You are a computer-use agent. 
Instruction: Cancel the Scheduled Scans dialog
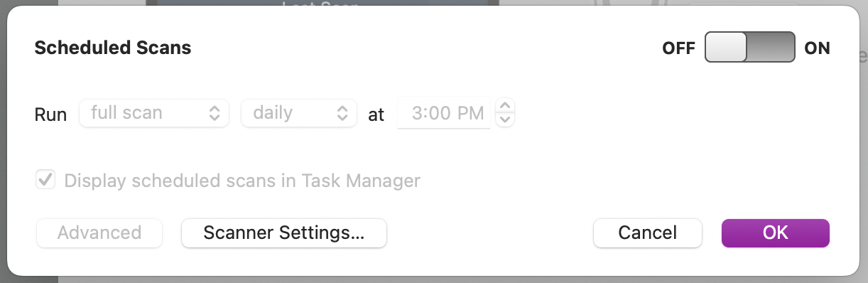click(x=648, y=233)
